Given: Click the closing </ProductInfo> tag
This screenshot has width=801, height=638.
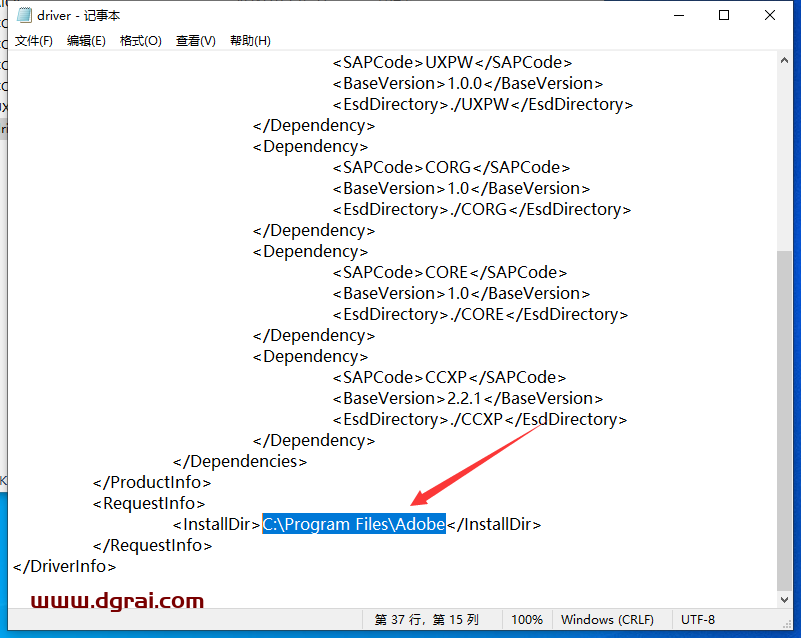Looking at the screenshot, I should tap(152, 483).
